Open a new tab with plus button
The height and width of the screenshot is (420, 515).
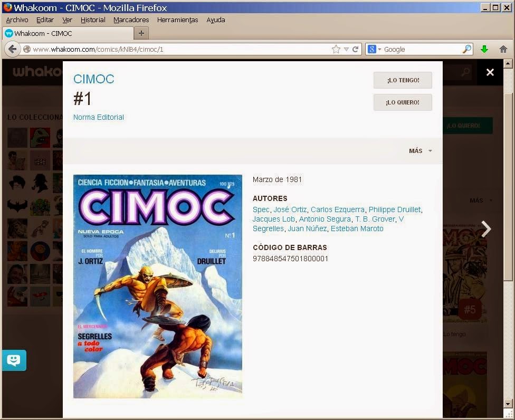141,33
